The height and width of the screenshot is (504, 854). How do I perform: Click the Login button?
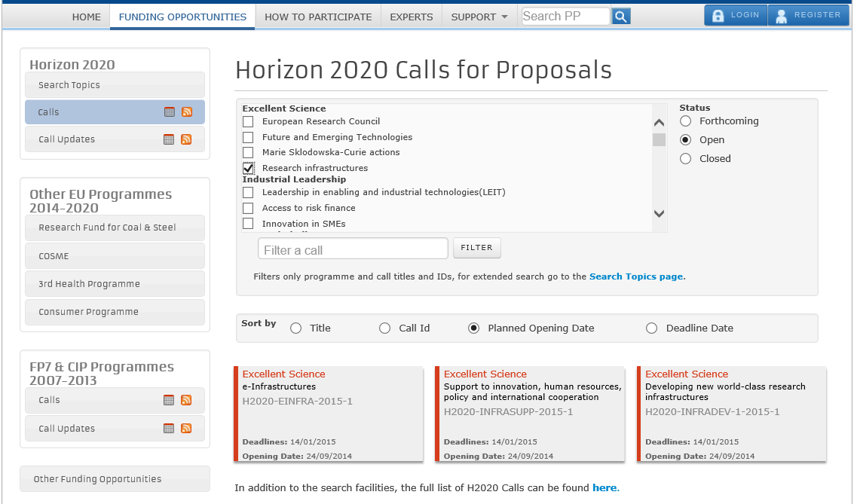coord(736,15)
